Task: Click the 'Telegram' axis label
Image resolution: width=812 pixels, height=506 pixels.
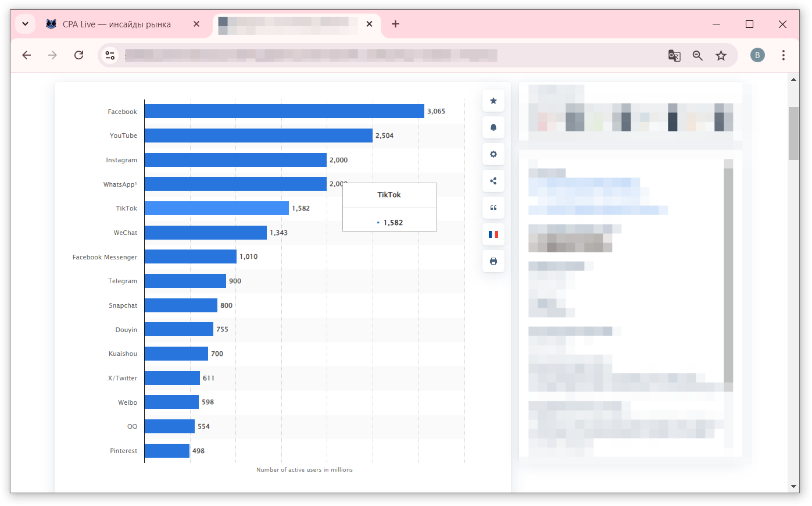Action: [123, 281]
